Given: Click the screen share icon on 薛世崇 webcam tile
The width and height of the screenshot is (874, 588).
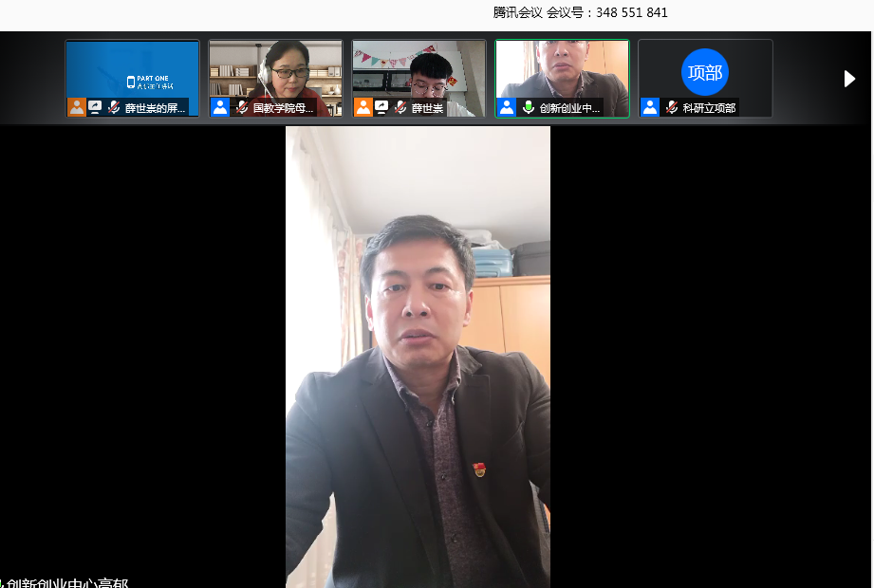Looking at the screenshot, I should [x=381, y=107].
